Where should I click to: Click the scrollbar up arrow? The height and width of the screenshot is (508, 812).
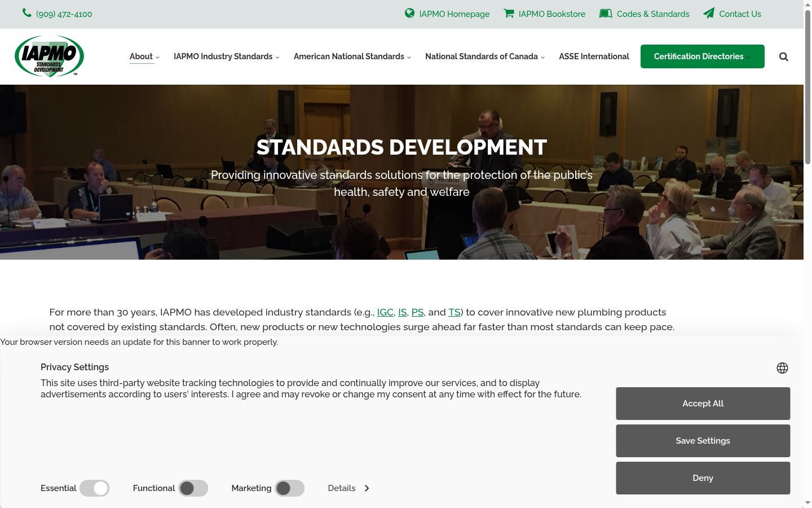coord(807,4)
